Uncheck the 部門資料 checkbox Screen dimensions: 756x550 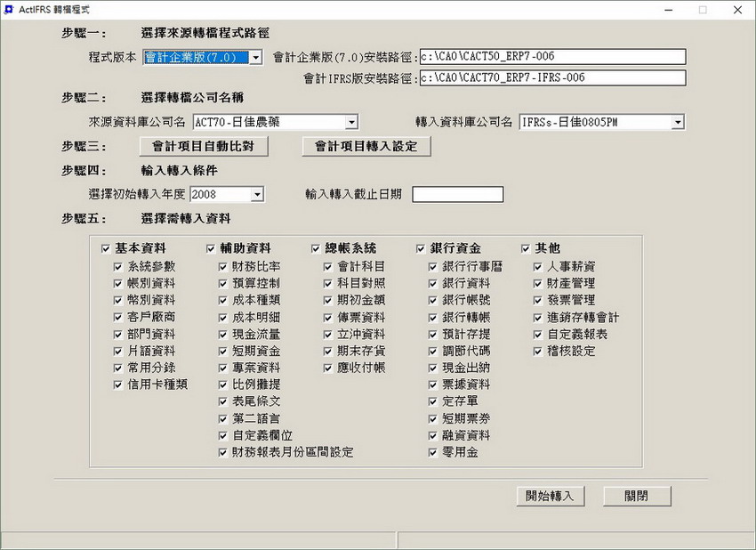coord(117,335)
